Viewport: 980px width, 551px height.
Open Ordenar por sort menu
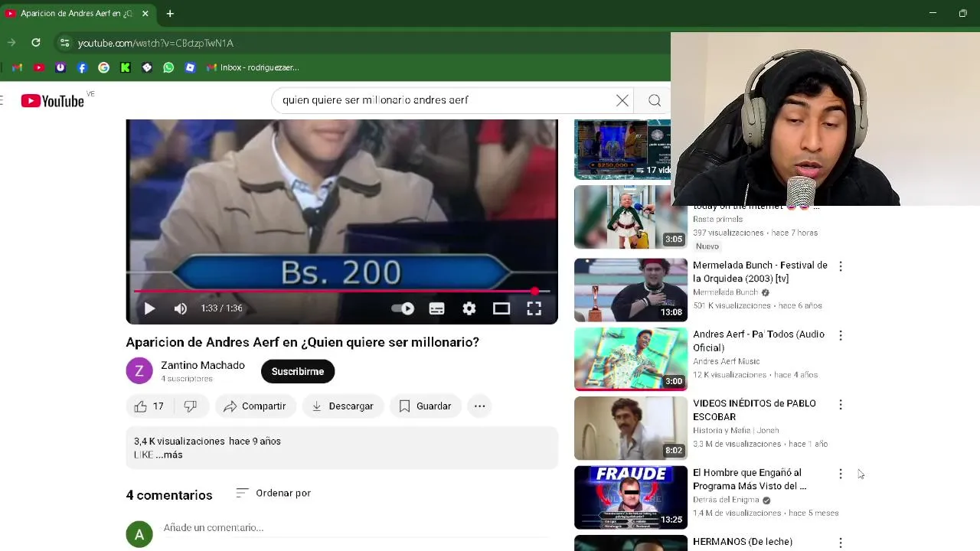coord(273,493)
